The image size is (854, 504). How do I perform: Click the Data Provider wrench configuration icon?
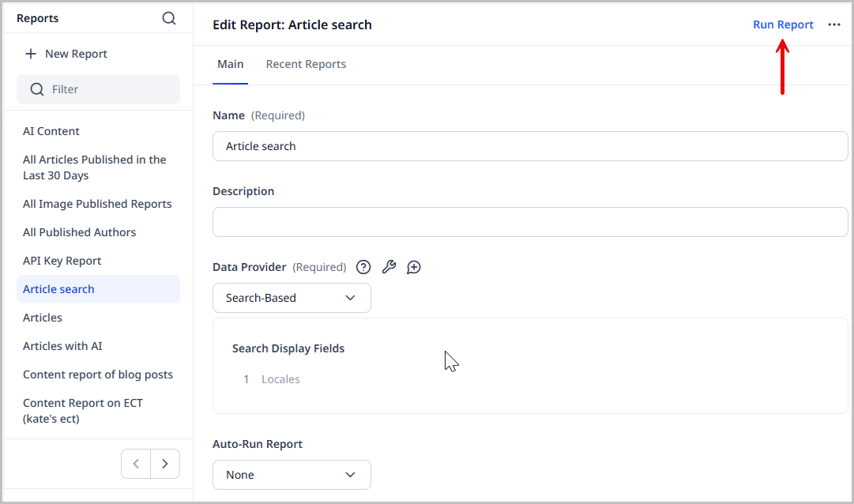tap(389, 267)
